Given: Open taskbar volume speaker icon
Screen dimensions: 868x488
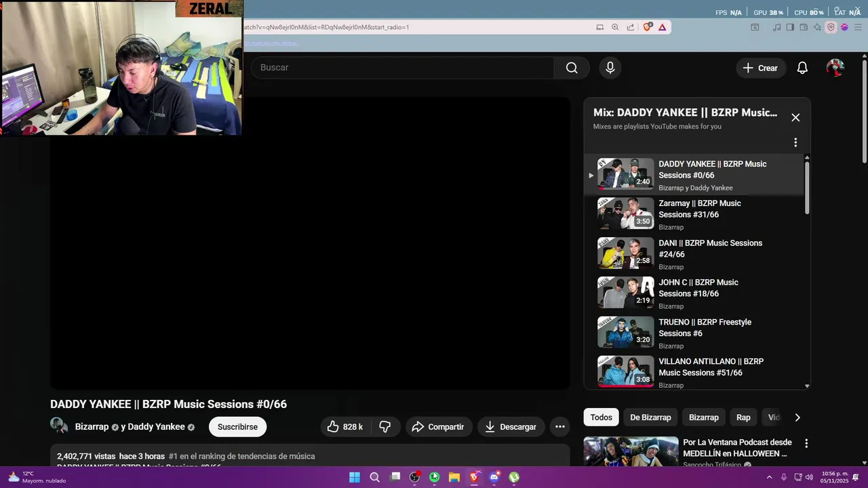Looking at the screenshot, I should 809,477.
